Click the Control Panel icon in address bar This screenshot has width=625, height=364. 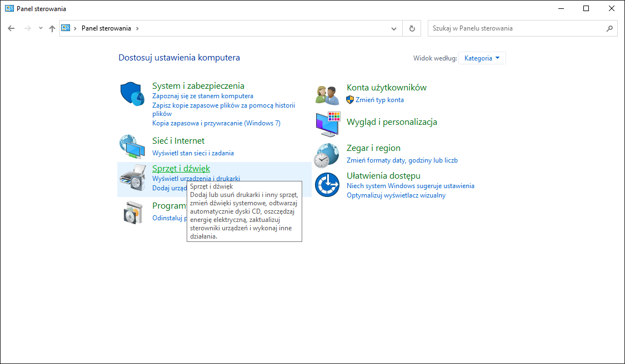point(66,28)
